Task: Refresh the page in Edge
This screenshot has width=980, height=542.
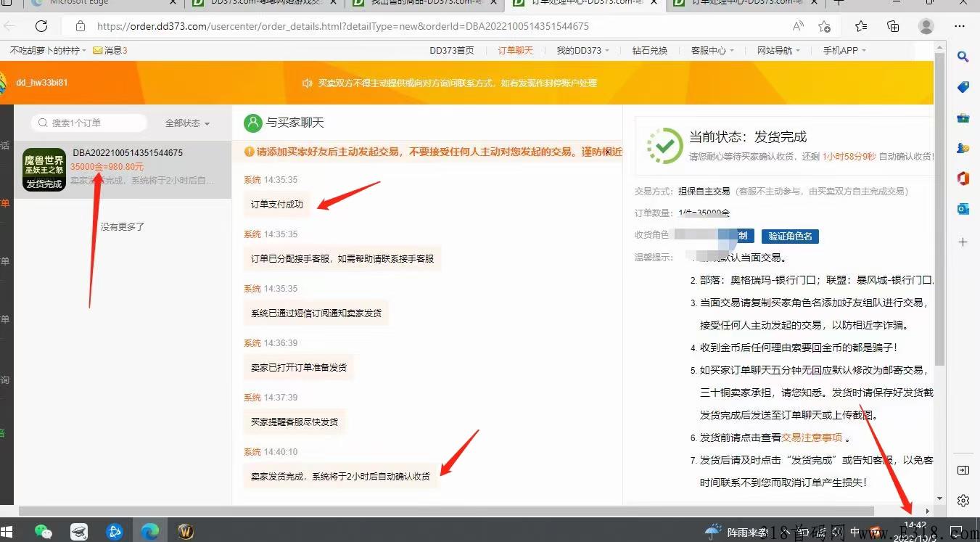Action: pyautogui.click(x=41, y=26)
